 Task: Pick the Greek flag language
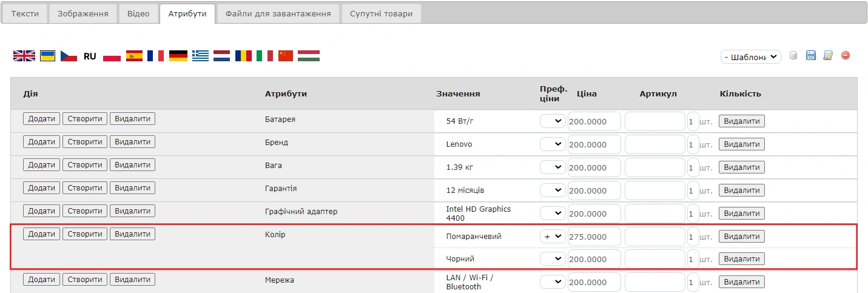pyautogui.click(x=200, y=56)
